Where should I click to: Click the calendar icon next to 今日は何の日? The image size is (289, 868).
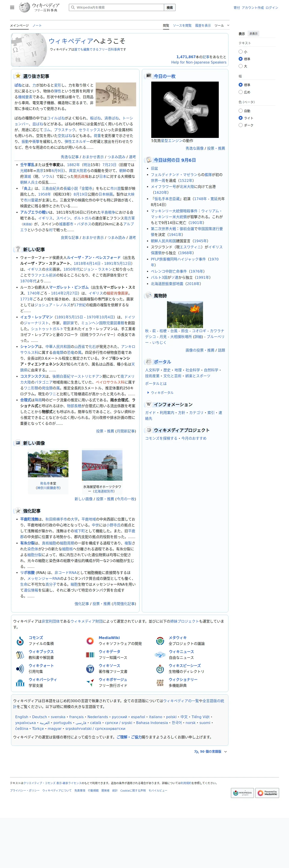pos(149,160)
